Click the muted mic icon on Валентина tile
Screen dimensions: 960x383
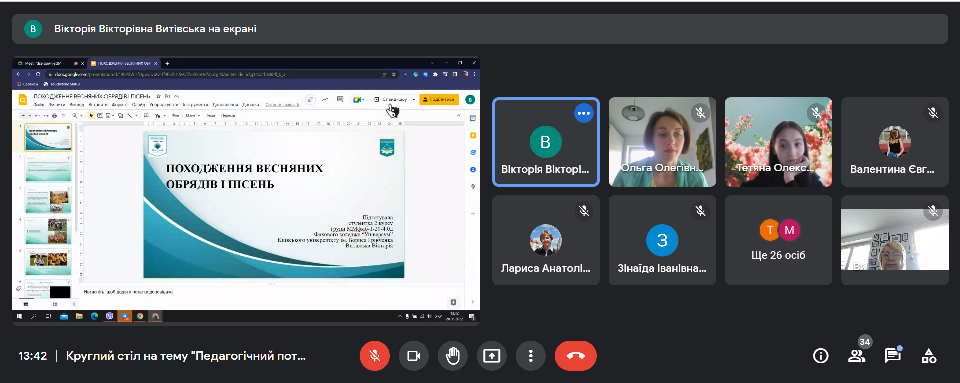tap(932, 113)
